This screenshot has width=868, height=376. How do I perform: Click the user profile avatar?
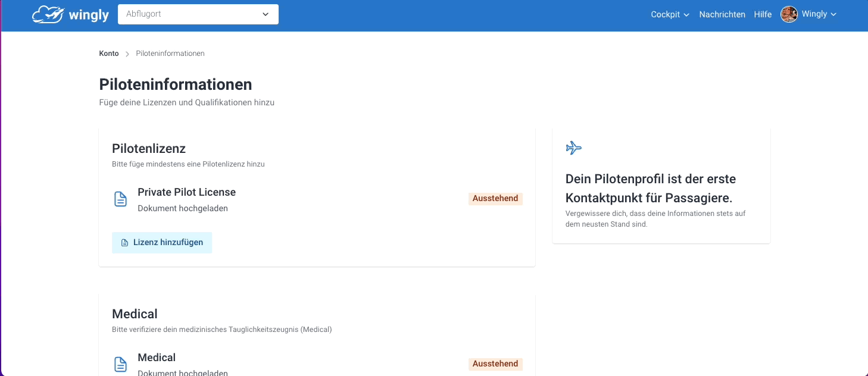[789, 14]
